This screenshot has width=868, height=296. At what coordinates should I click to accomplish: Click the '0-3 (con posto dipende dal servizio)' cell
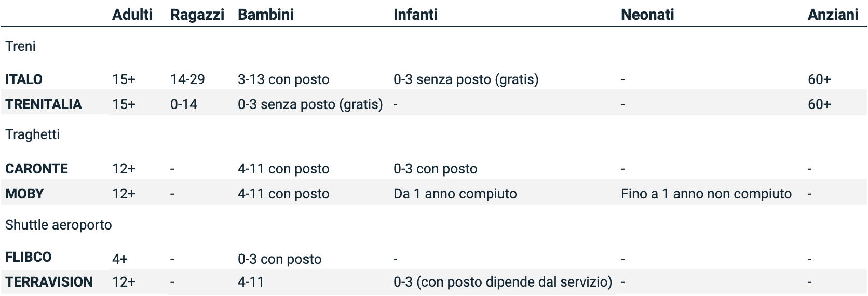pyautogui.click(x=503, y=282)
